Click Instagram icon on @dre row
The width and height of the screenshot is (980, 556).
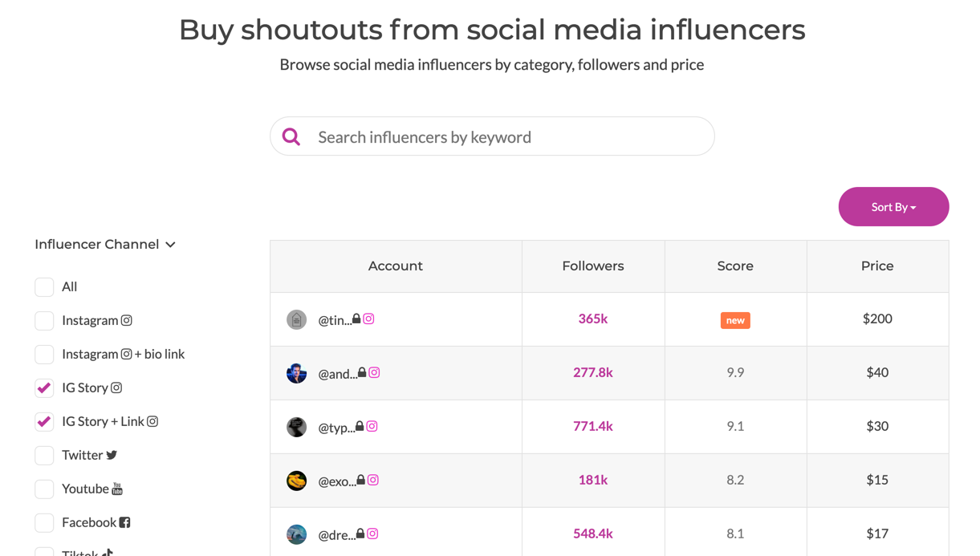(x=372, y=534)
